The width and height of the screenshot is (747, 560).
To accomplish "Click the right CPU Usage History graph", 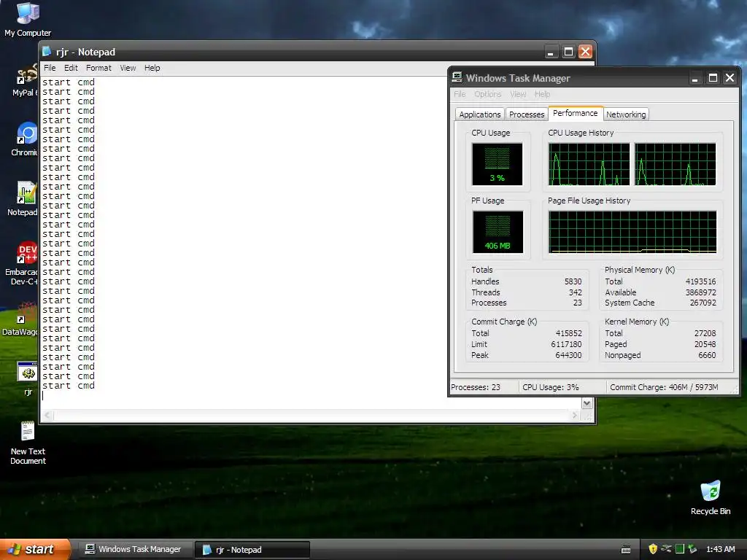I will point(675,164).
